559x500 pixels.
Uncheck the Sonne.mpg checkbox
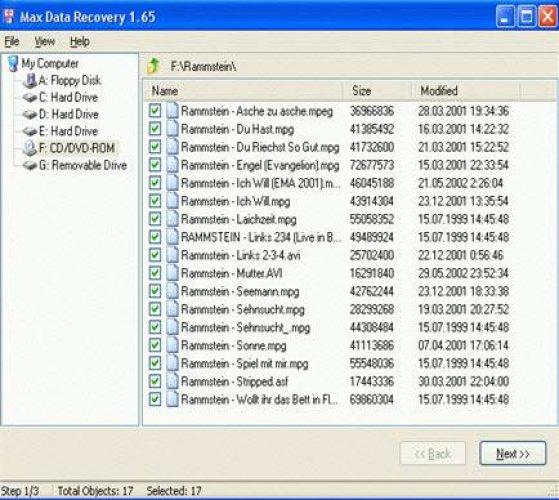155,345
